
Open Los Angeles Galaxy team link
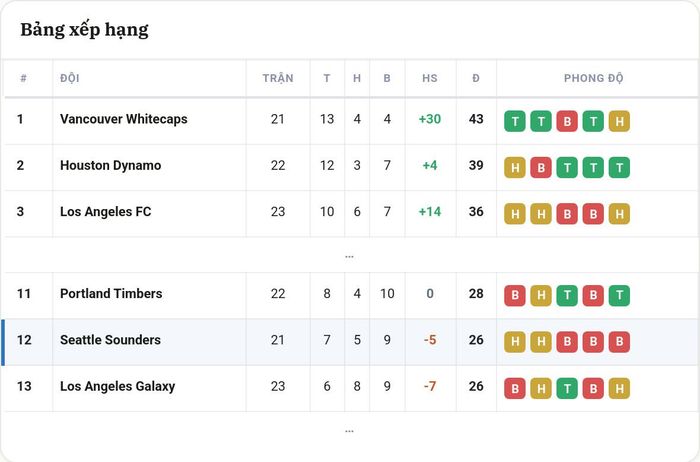117,387
